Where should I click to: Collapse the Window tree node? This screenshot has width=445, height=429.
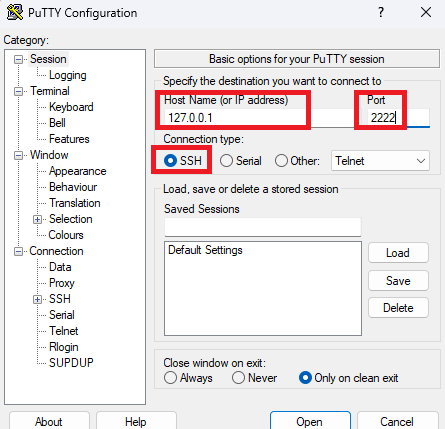coord(18,155)
